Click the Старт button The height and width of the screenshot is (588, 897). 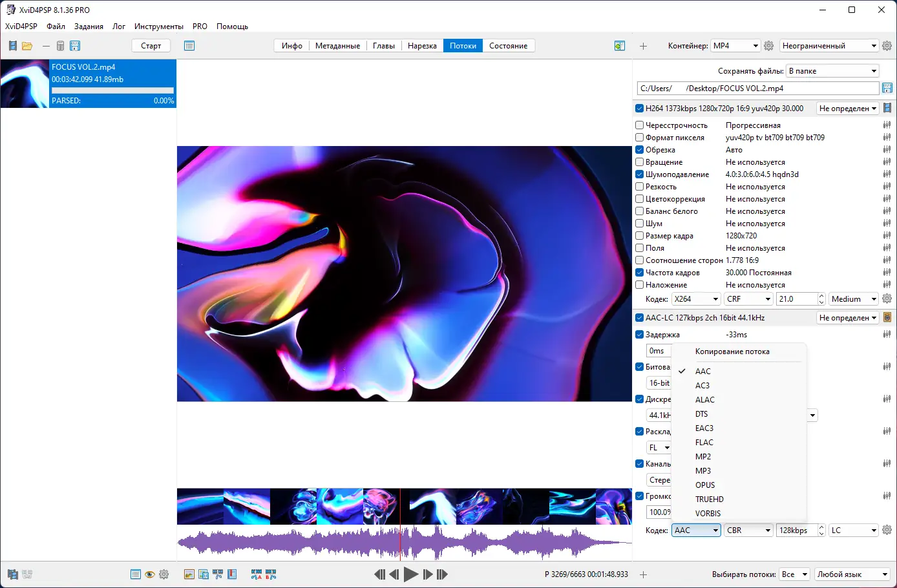click(x=151, y=46)
